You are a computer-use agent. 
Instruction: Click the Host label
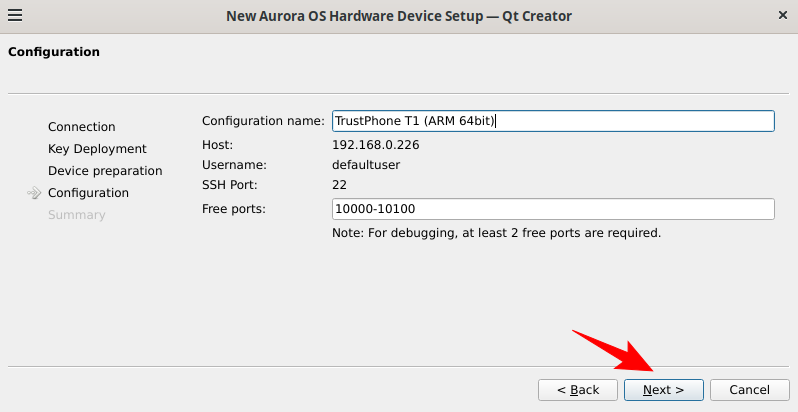coord(217,145)
